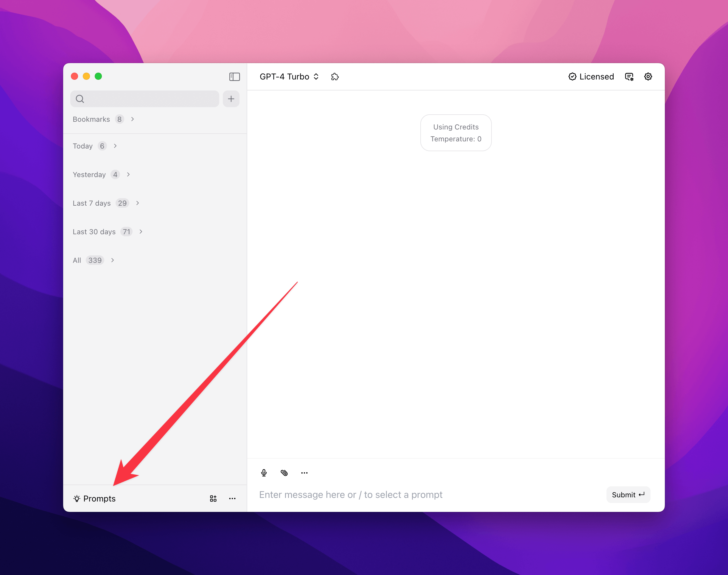Toggle the sidebar panel layout

(x=235, y=77)
